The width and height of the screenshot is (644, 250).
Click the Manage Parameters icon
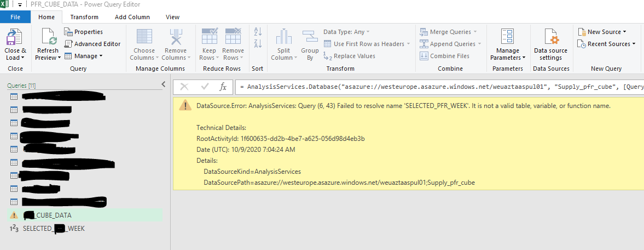point(508,37)
